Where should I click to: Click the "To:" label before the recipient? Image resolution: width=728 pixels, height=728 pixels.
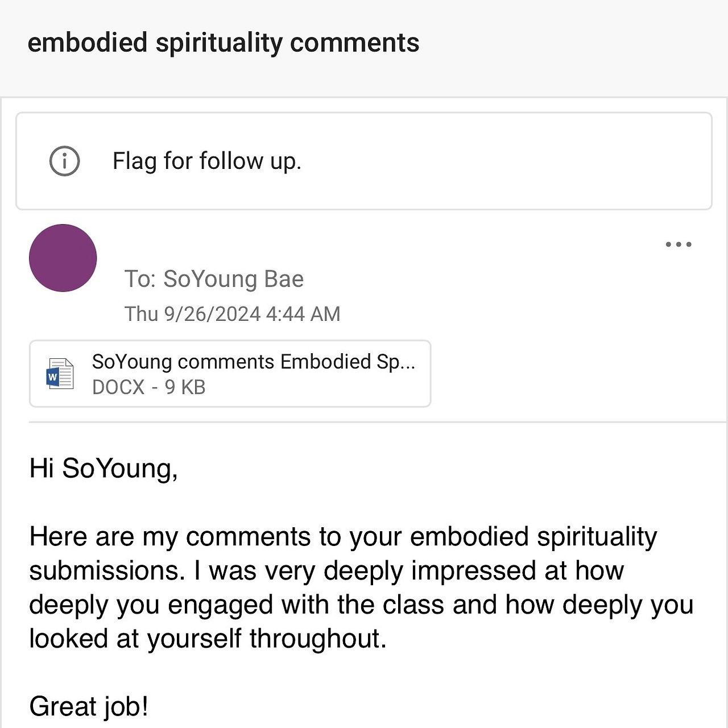pos(140,279)
